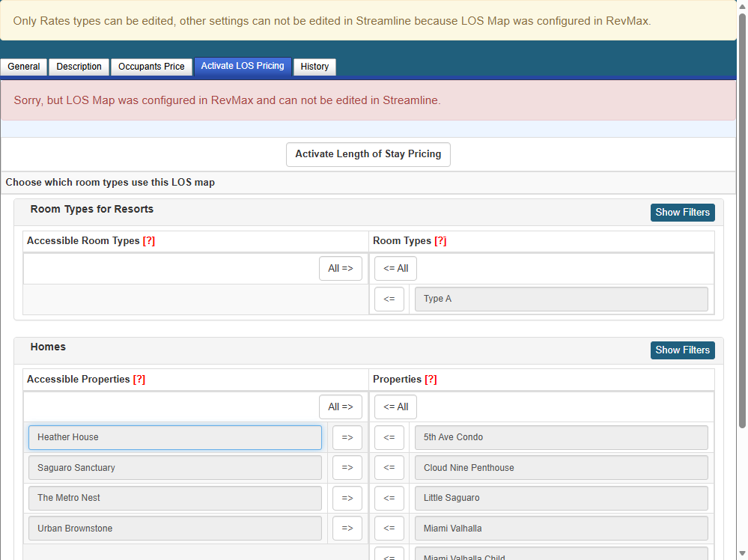This screenshot has height=560, width=748.
Task: Remove Miami Valhalla using its <= arrow
Action: pos(389,529)
